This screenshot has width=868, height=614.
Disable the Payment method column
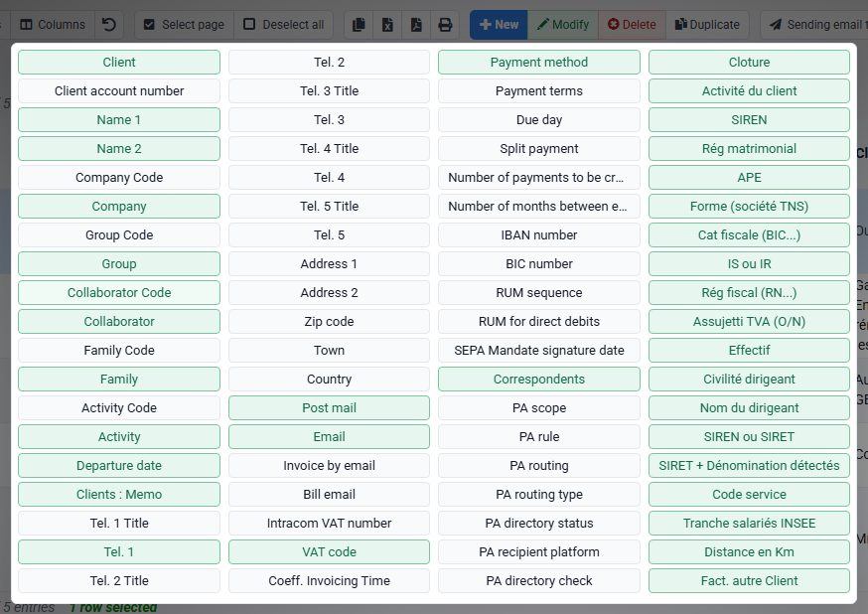(x=539, y=62)
